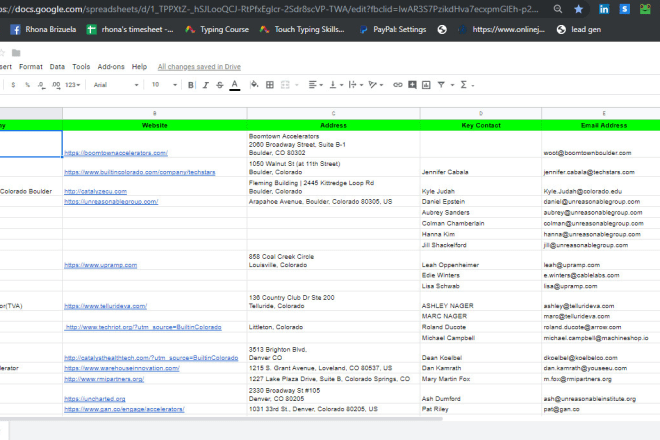Open the fill color picker

[x=254, y=85]
